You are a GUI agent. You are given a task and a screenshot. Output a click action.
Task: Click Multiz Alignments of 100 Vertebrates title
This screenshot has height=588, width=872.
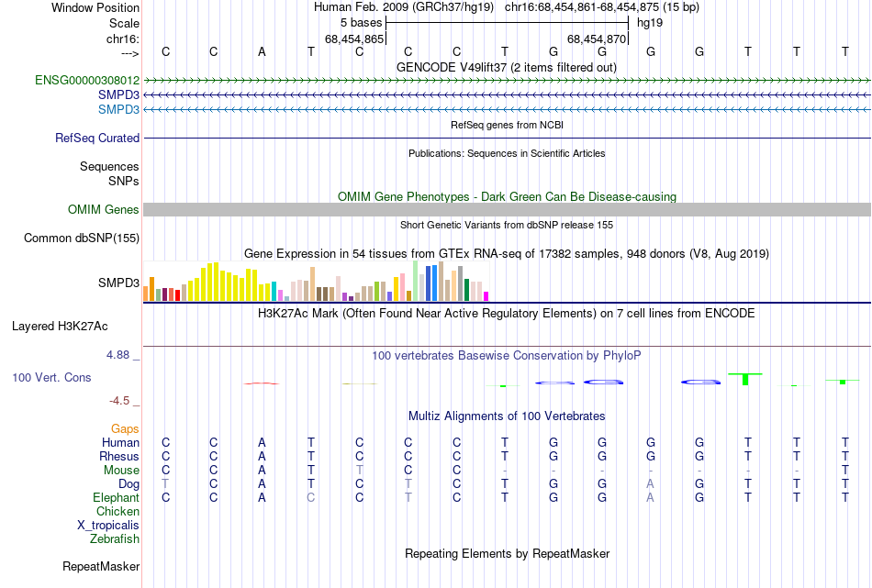507,416
